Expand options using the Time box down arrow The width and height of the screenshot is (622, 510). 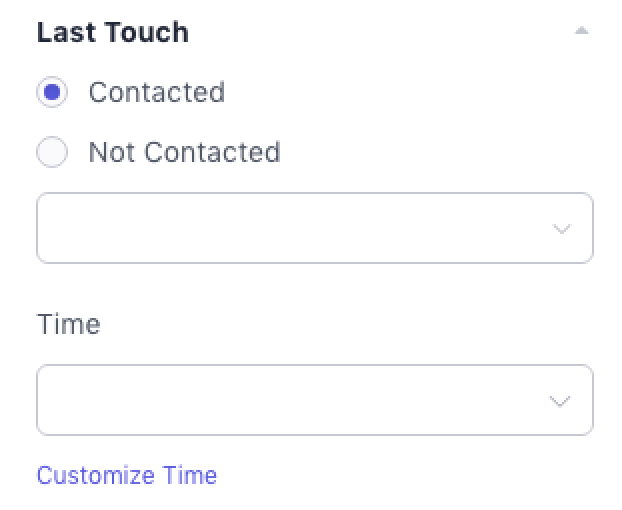tap(561, 401)
